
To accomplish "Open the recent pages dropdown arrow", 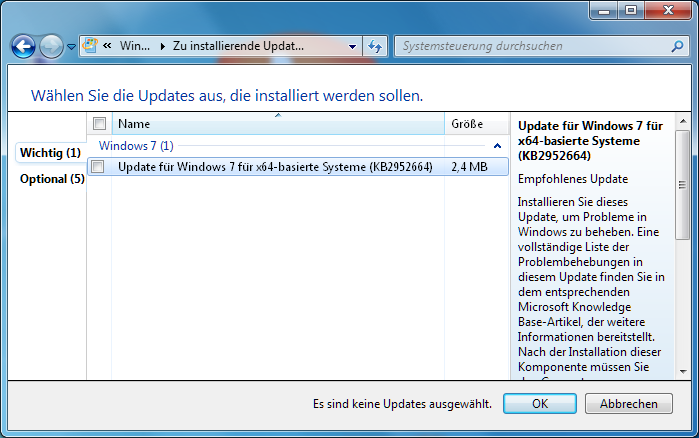I will click(71, 47).
